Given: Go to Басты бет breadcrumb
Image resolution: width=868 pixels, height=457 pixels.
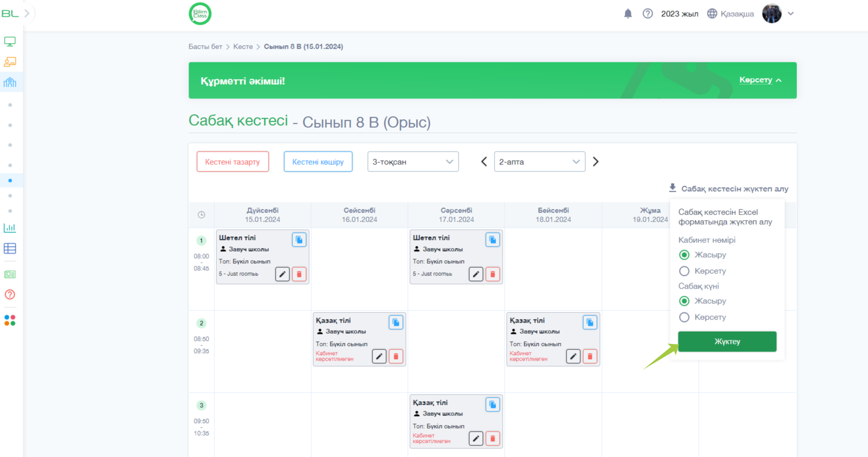Looking at the screenshot, I should tap(205, 47).
